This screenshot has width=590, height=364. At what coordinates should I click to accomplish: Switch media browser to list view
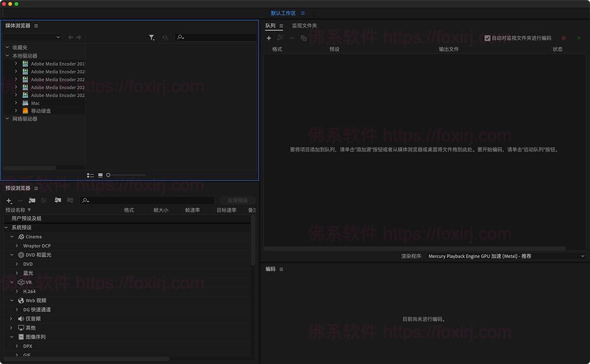(x=90, y=174)
